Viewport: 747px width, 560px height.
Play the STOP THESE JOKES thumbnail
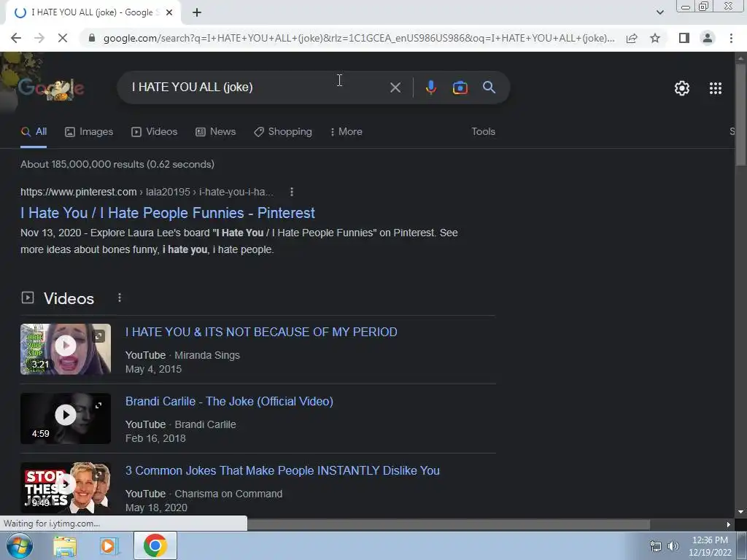[66, 488]
